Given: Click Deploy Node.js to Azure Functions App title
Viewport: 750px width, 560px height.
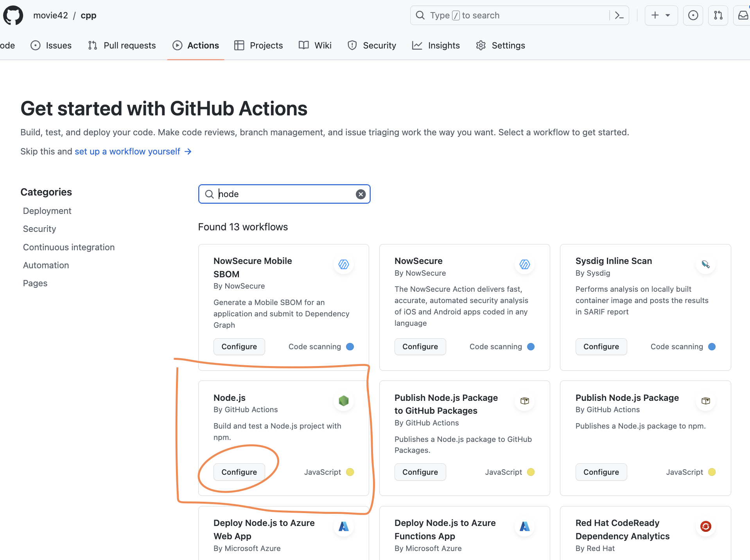Looking at the screenshot, I should click(445, 529).
